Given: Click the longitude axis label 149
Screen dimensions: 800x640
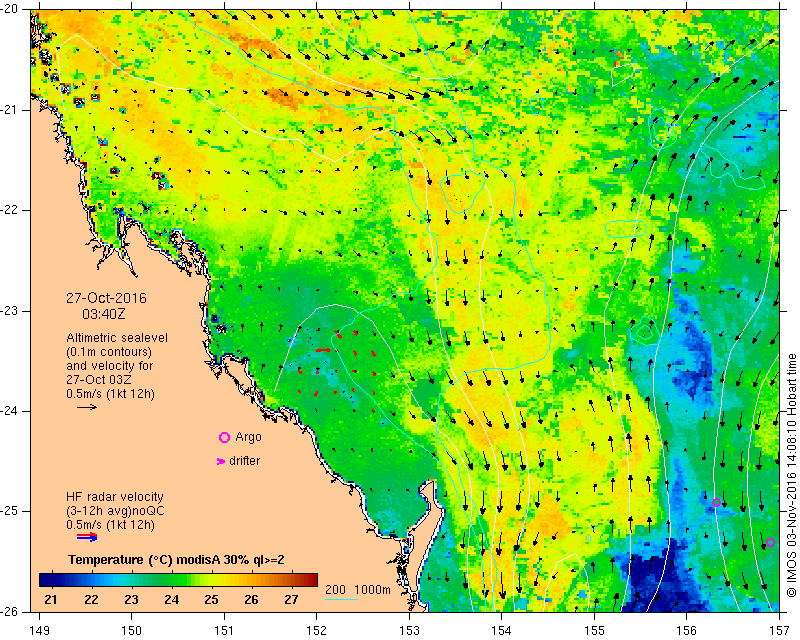Looking at the screenshot, I should [x=39, y=631].
